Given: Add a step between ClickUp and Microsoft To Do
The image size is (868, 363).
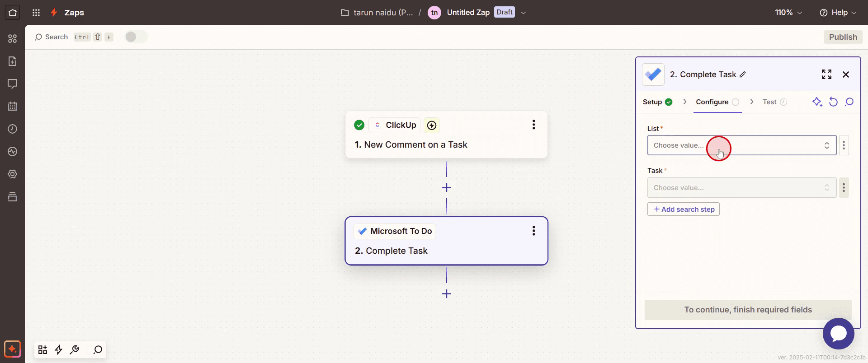Looking at the screenshot, I should point(446,187).
